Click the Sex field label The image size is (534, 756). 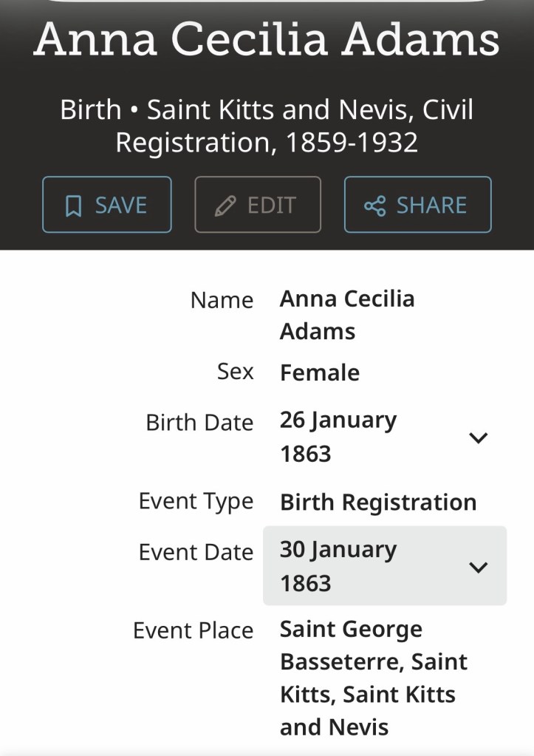tap(235, 371)
